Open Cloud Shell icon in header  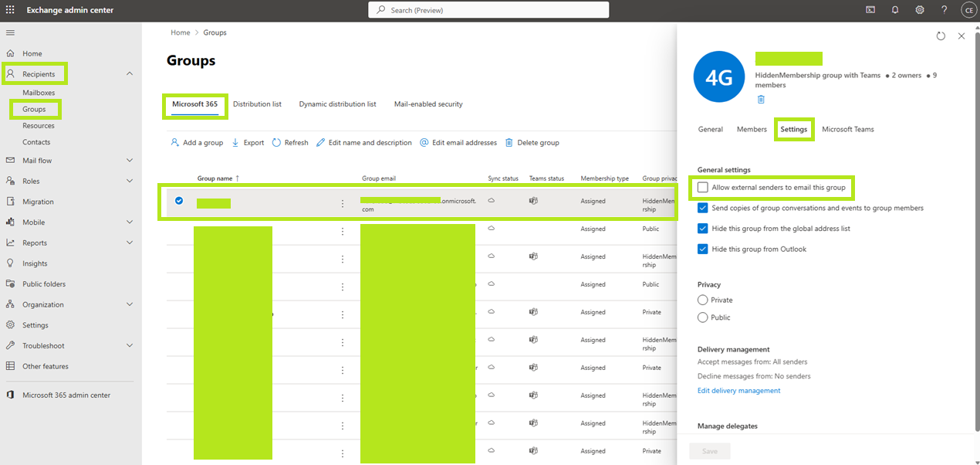point(870,10)
